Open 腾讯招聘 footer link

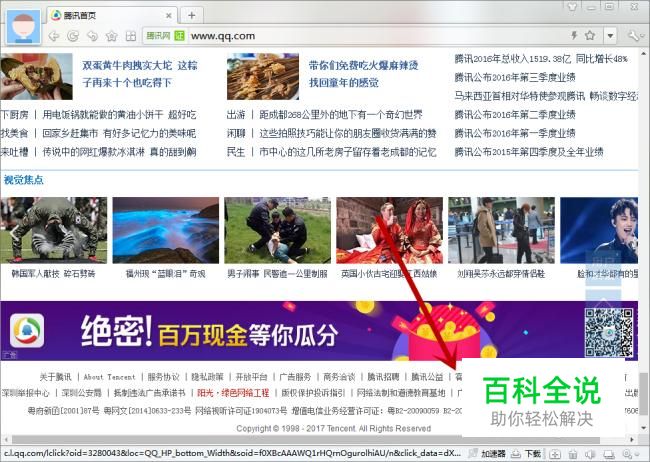(383, 377)
